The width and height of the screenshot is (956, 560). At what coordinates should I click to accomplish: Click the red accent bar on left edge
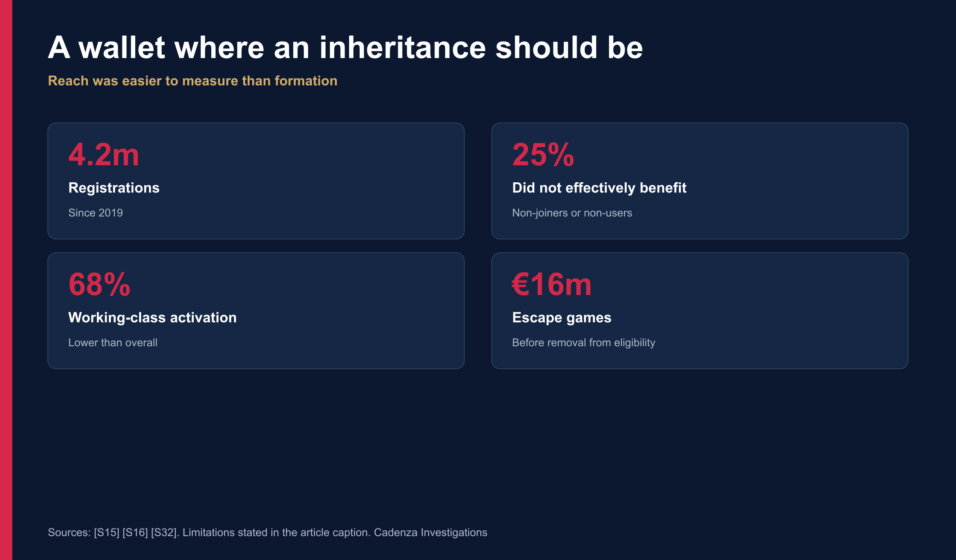[x=6, y=280]
